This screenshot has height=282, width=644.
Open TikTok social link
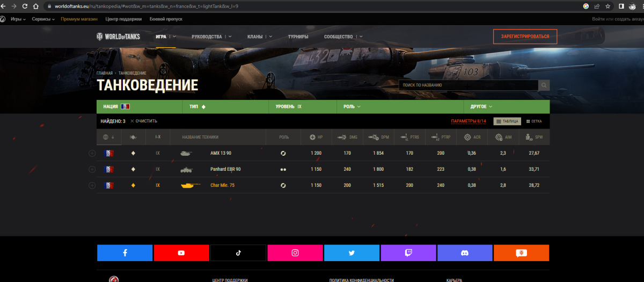coord(238,252)
